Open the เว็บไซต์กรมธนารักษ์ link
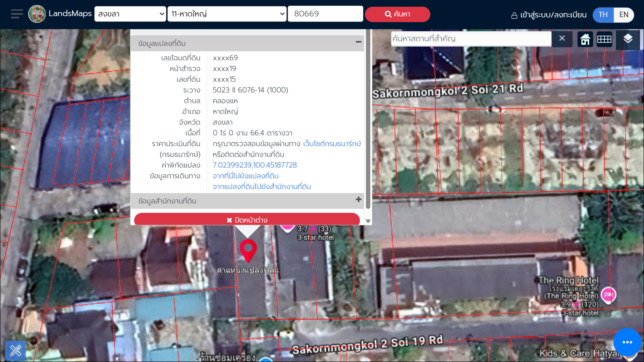The height and width of the screenshot is (362, 644). [x=332, y=143]
